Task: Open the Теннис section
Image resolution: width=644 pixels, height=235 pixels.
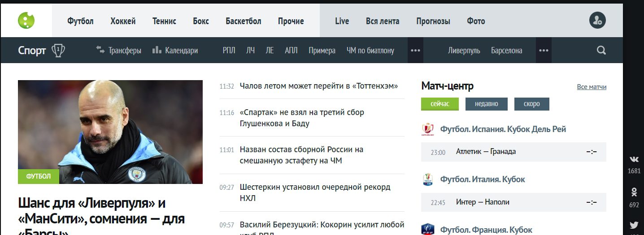Action: 164,21
